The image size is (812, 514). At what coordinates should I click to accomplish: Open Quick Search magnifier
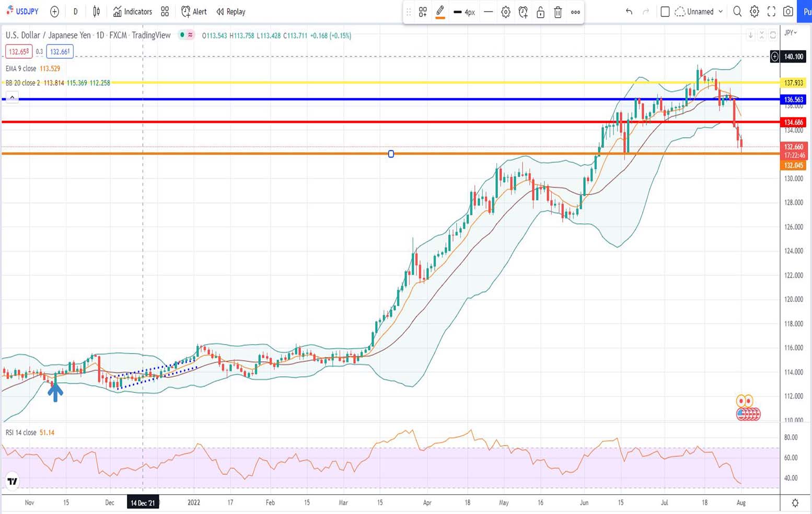pos(737,11)
